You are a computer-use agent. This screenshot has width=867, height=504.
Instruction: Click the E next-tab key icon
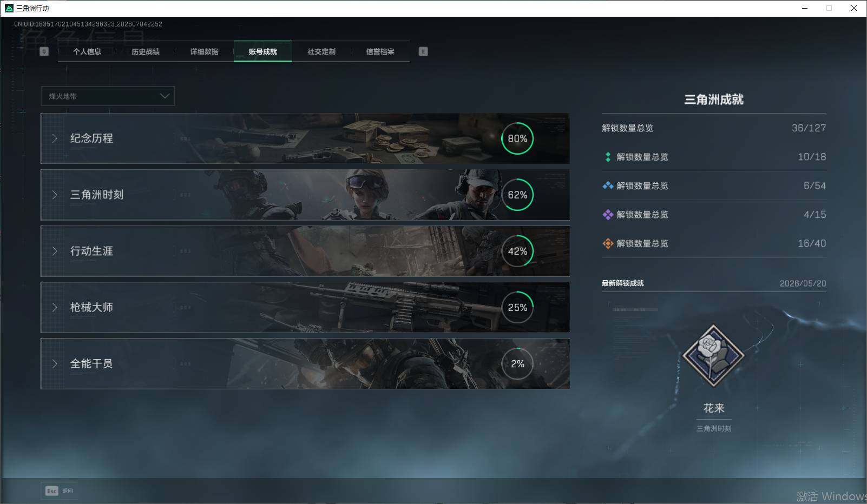point(423,51)
